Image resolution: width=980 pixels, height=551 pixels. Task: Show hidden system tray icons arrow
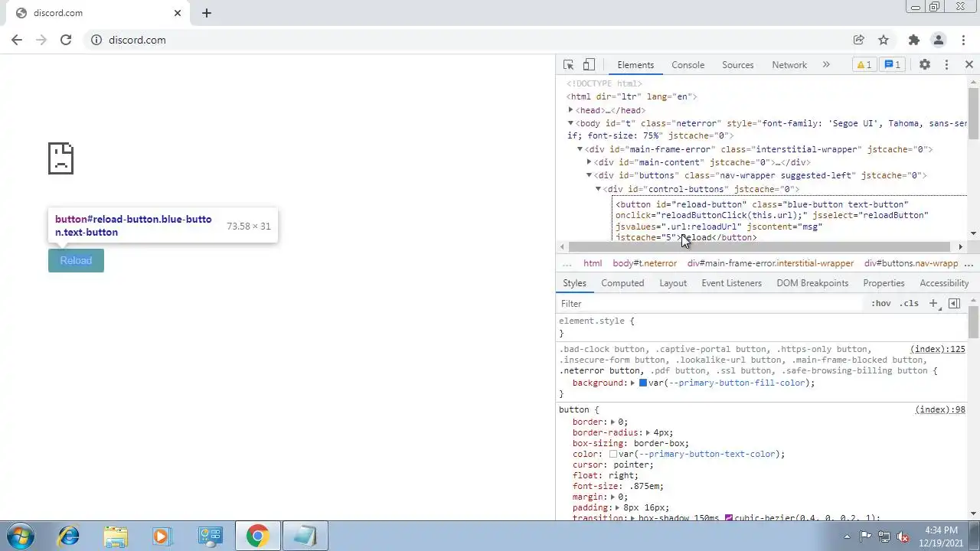coord(847,536)
